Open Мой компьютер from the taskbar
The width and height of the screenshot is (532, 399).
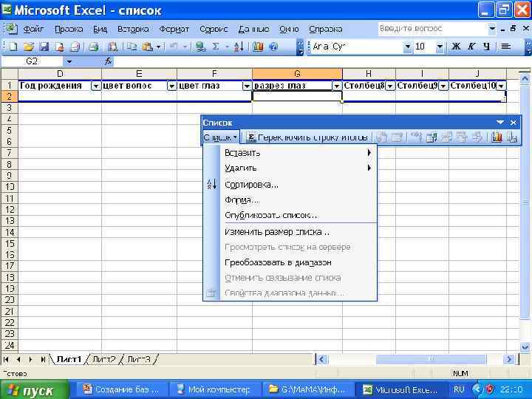tap(215, 390)
